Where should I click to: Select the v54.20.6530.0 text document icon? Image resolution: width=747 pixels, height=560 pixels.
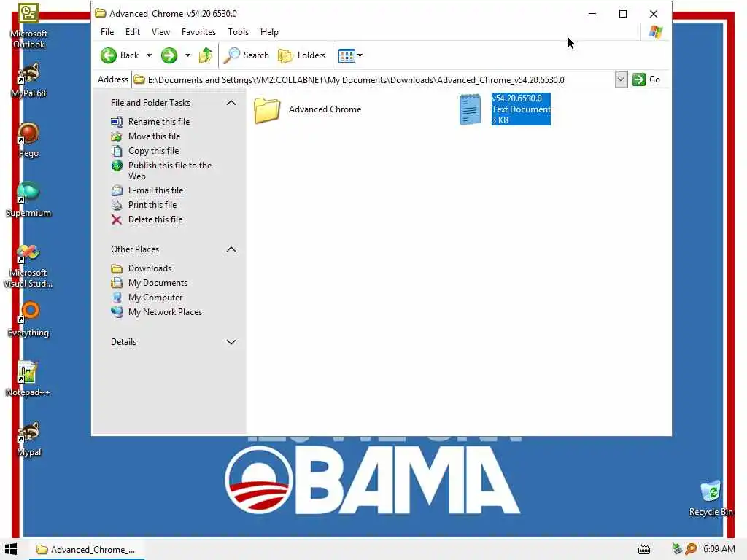470,109
